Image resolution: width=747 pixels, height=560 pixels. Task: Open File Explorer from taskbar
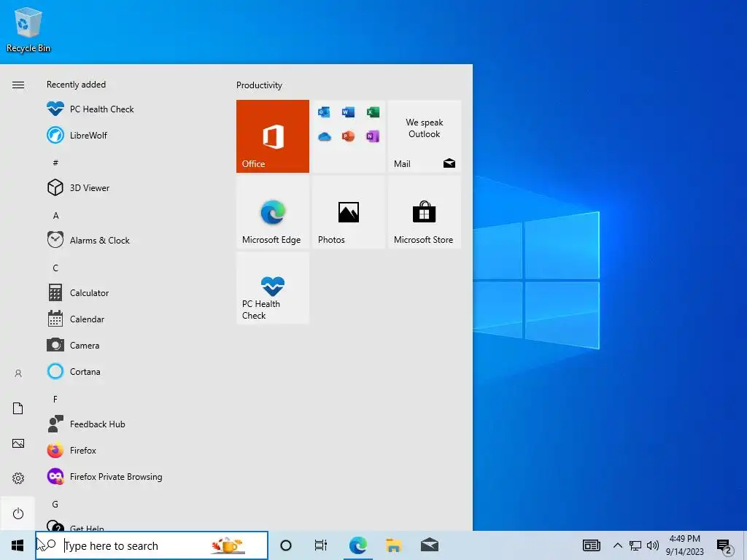click(x=393, y=545)
